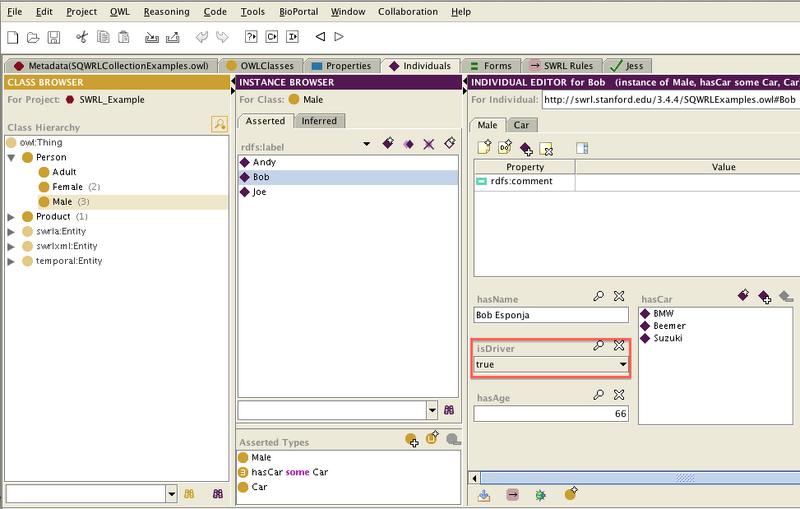Click the remove type icon in Asserted Types
Viewport: 800px width, 509px height.
tap(453, 439)
